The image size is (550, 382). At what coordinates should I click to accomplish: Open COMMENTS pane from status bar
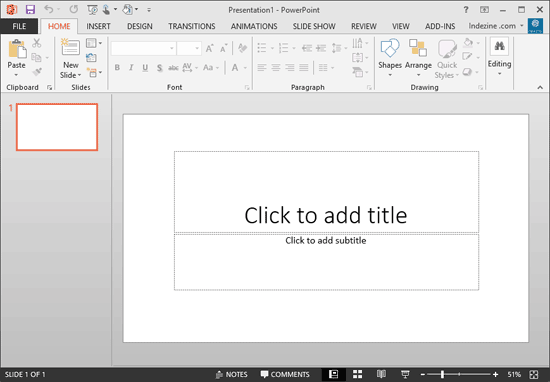pos(285,375)
